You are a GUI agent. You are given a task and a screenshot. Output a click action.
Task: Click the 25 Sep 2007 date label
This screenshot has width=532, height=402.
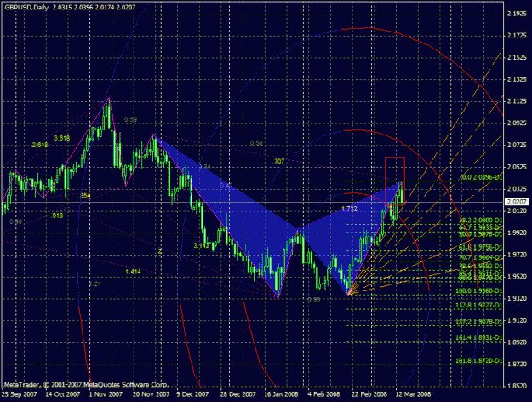20,394
